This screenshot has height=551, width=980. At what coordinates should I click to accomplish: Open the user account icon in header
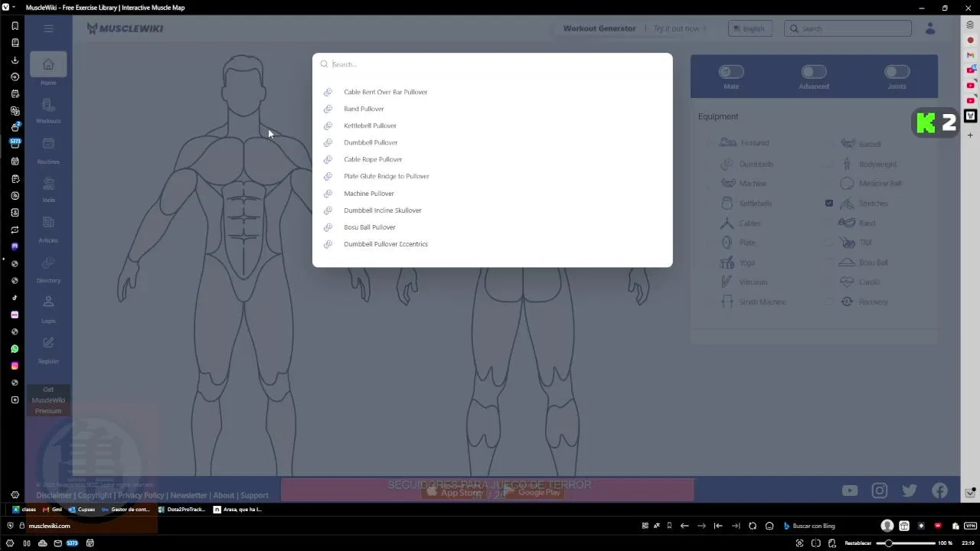pyautogui.click(x=930, y=28)
